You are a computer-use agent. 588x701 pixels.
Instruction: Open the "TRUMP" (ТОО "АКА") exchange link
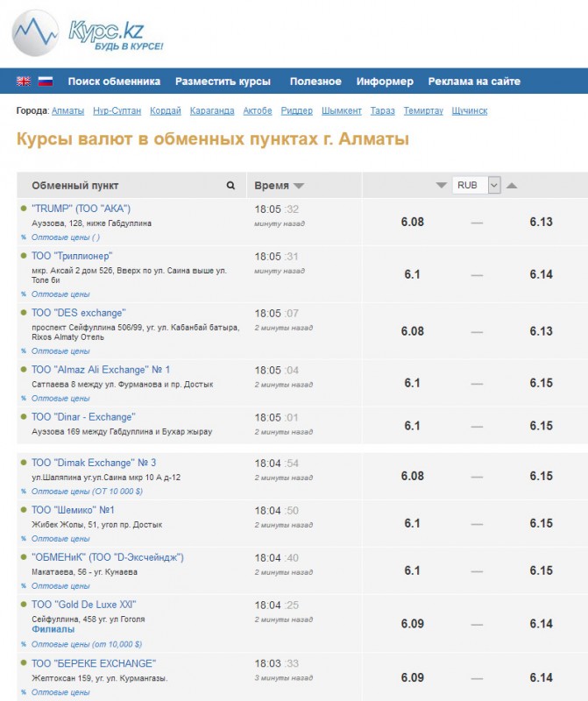pyautogui.click(x=81, y=209)
